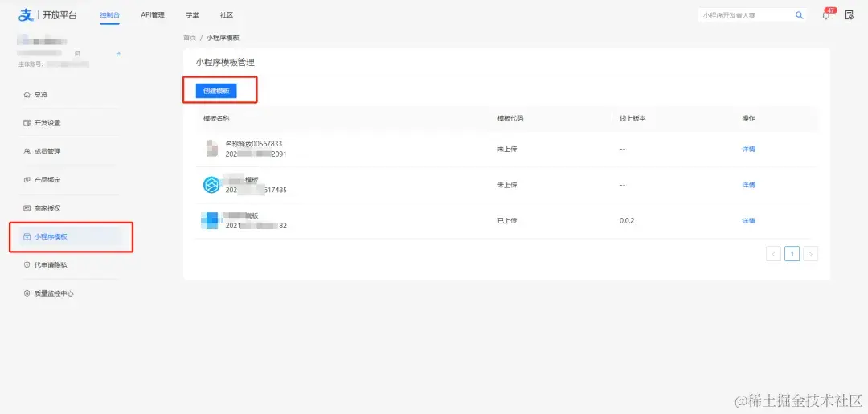The width and height of the screenshot is (868, 414).
Task: Open the notification bell with 47 badge
Action: click(826, 15)
